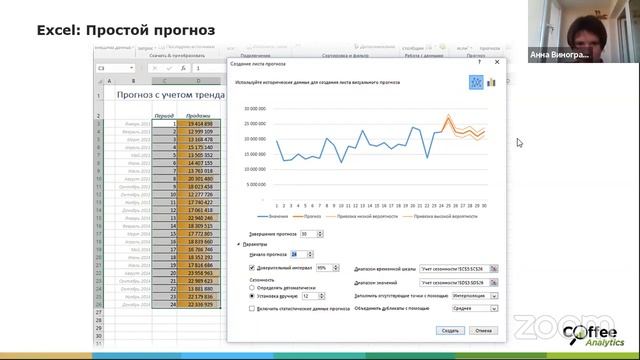This screenshot has width=640, height=360.
Task: Click the Привязка низкой вероятности legend entry
Action: pos(362,216)
